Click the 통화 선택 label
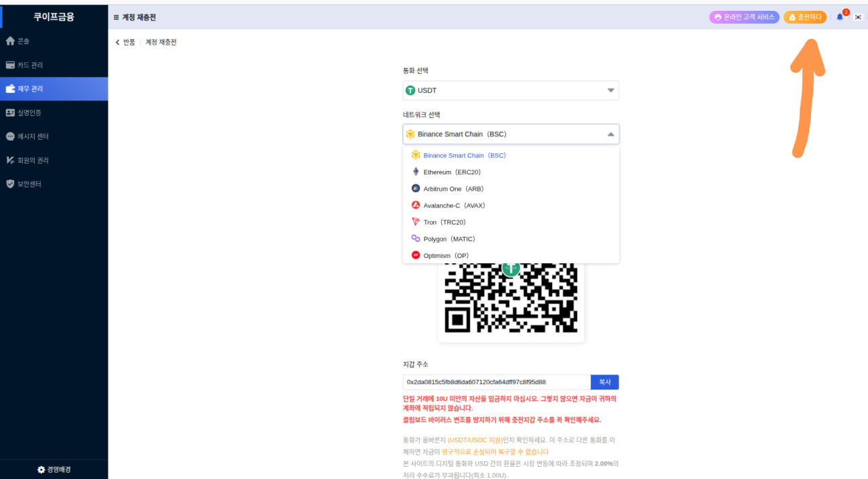The height and width of the screenshot is (479, 868). [x=416, y=71]
